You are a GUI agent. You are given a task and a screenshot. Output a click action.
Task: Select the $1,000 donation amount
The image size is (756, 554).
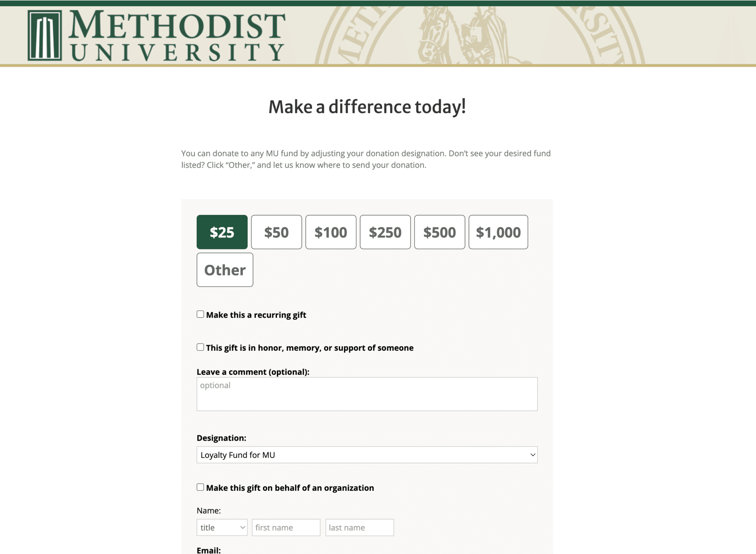tap(498, 232)
